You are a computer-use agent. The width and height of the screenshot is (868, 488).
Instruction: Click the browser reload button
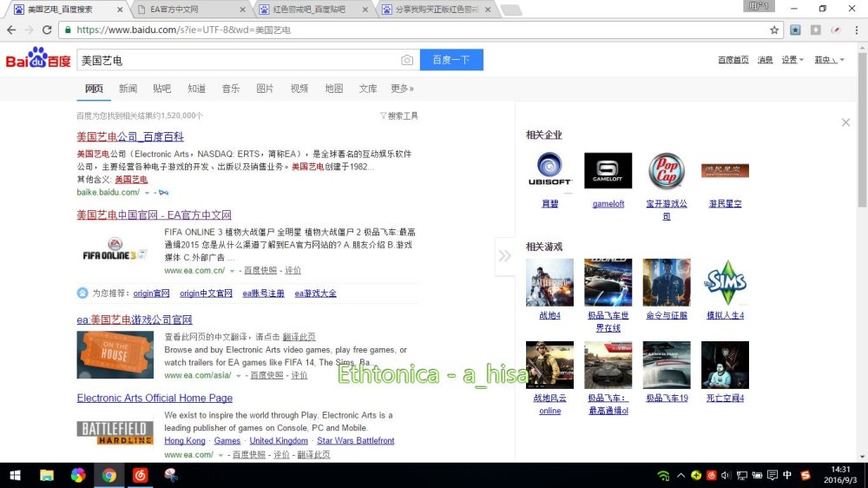tap(45, 30)
